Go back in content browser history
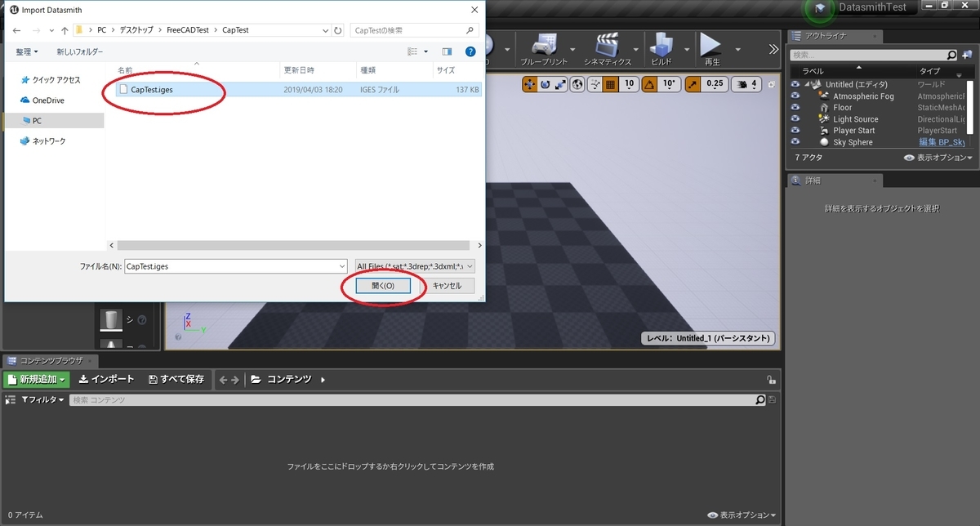This screenshot has height=526, width=980. click(223, 380)
